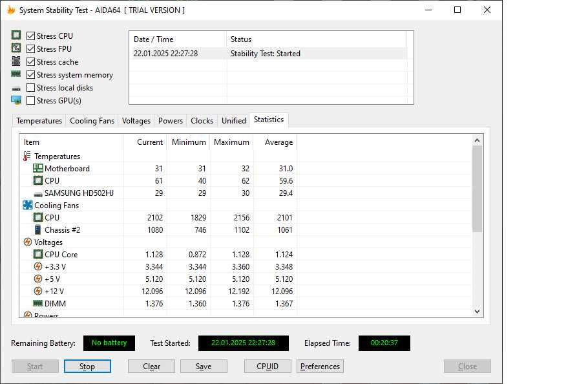Click the Current column header
Viewport: 588px width, 384px height.
point(145,142)
